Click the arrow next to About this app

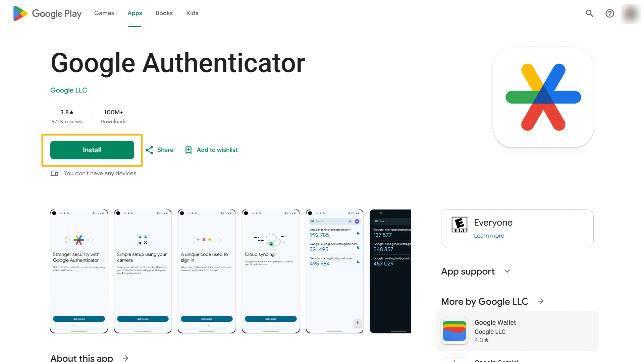tap(125, 358)
